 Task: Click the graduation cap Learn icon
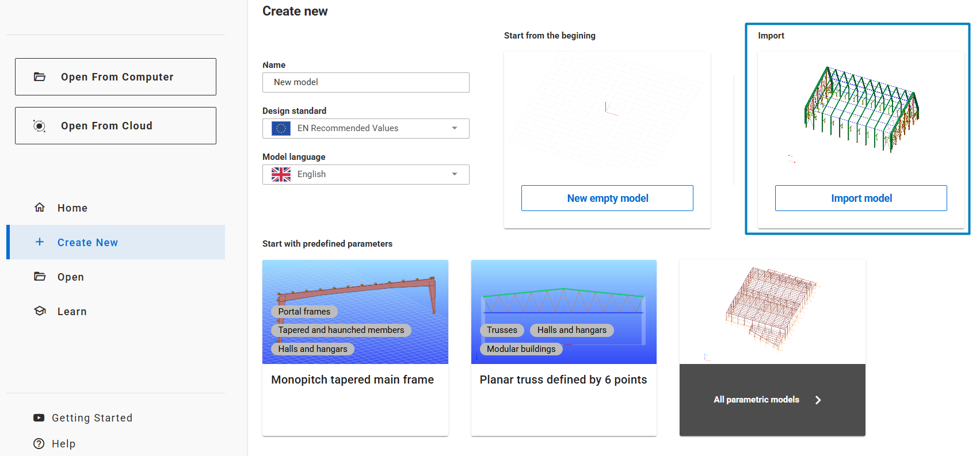(40, 311)
